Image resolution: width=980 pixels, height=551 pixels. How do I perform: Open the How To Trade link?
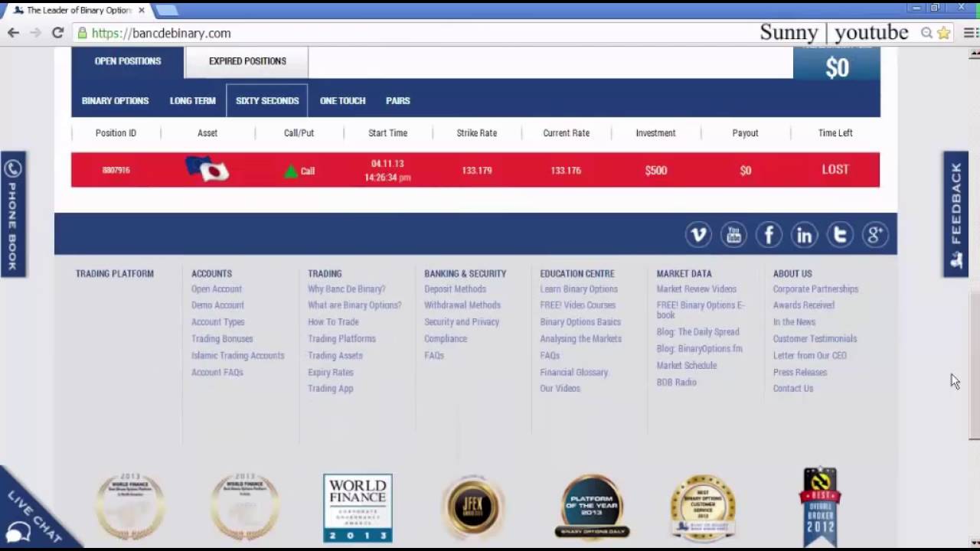tap(333, 321)
